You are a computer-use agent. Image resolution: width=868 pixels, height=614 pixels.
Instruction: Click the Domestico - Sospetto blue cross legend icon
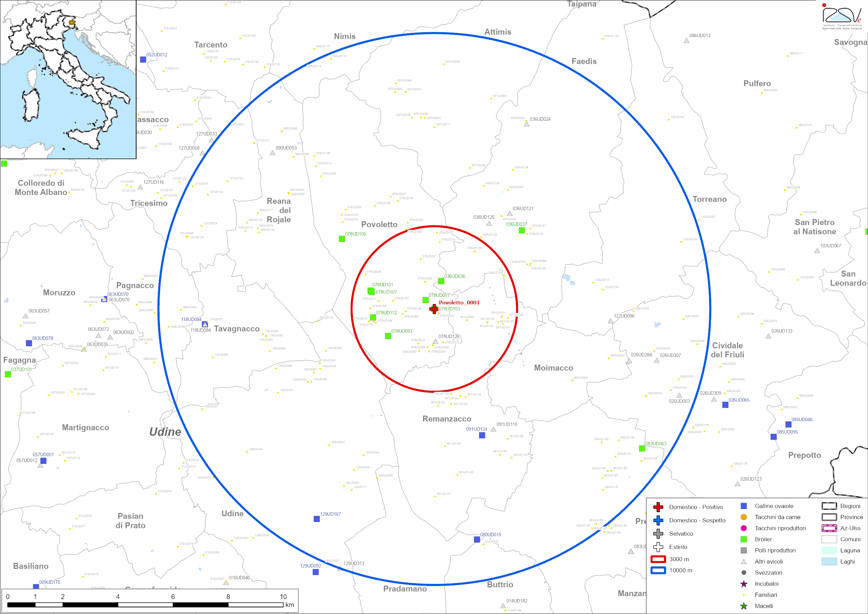click(x=658, y=521)
